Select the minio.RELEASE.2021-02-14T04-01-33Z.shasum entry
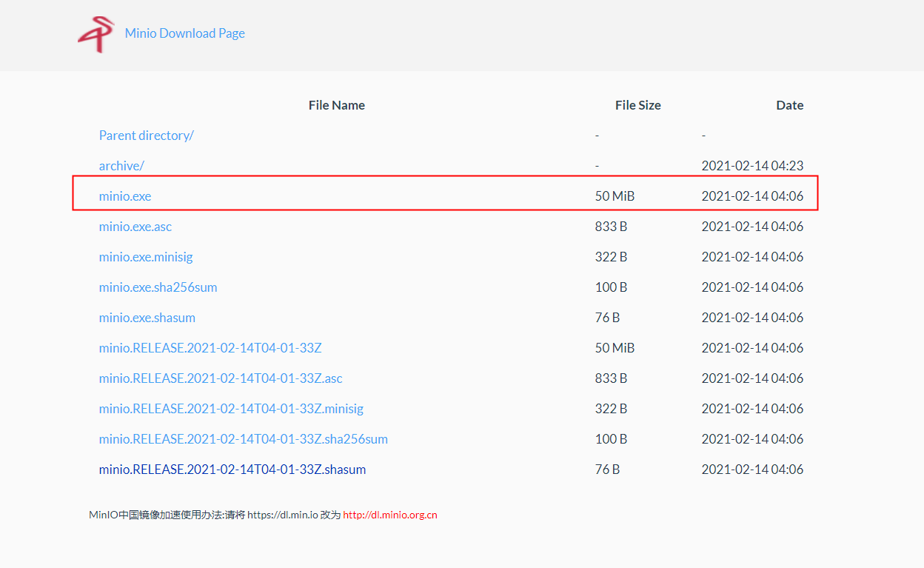The height and width of the screenshot is (568, 924). coord(232,469)
